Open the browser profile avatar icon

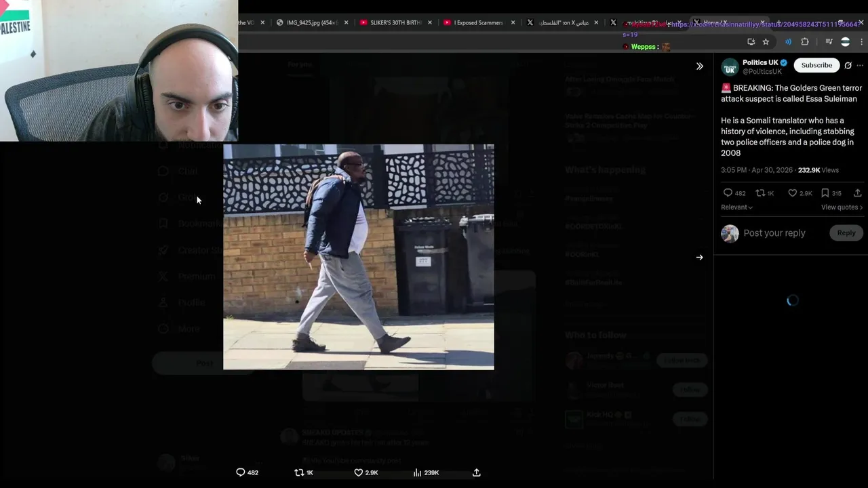coord(845,42)
